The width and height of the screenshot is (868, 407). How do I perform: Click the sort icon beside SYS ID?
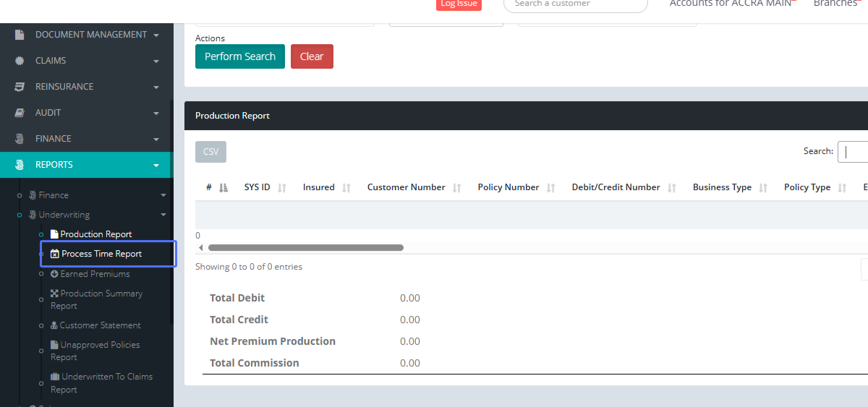coord(282,188)
